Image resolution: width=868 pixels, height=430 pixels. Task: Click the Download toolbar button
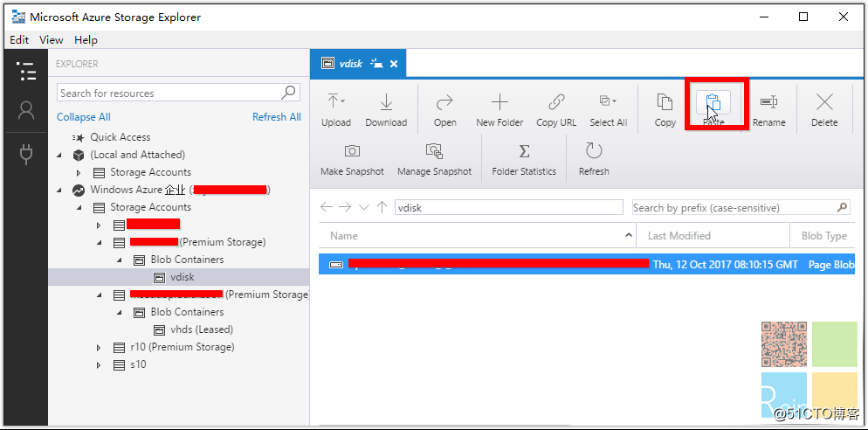tap(386, 110)
